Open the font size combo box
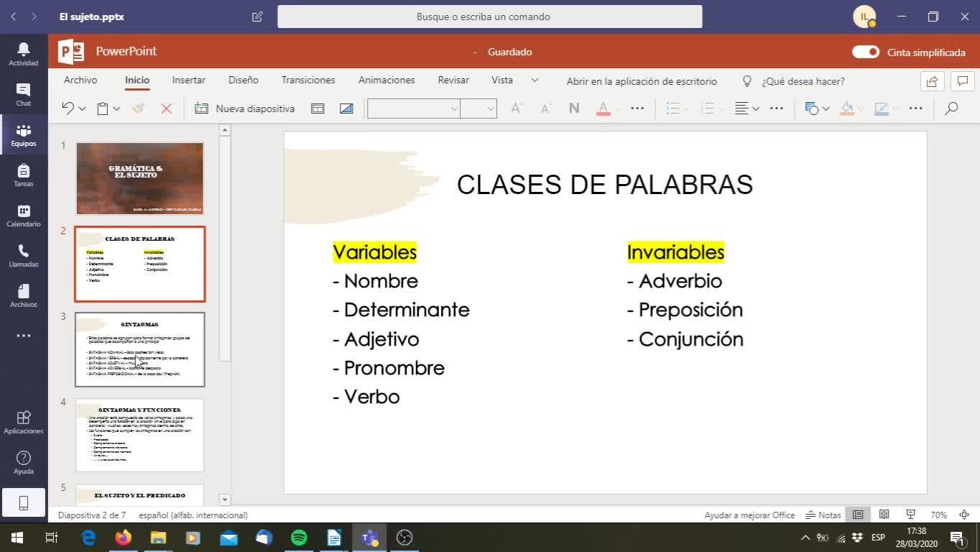Image resolution: width=980 pixels, height=552 pixels. tap(479, 109)
